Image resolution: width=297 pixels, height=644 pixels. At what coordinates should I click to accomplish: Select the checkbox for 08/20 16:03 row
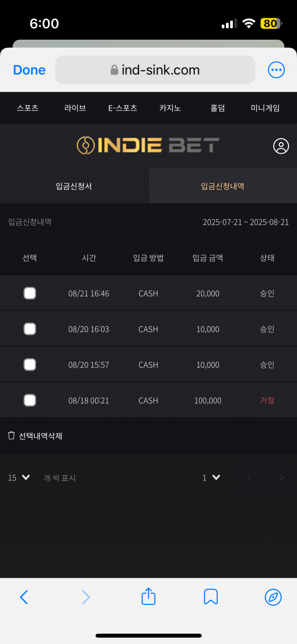pos(30,329)
